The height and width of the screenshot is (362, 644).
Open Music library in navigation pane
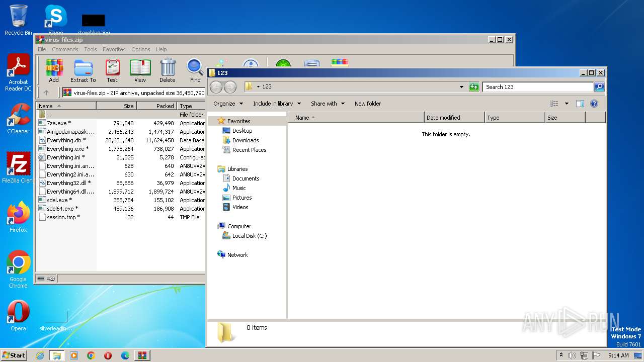coord(239,188)
